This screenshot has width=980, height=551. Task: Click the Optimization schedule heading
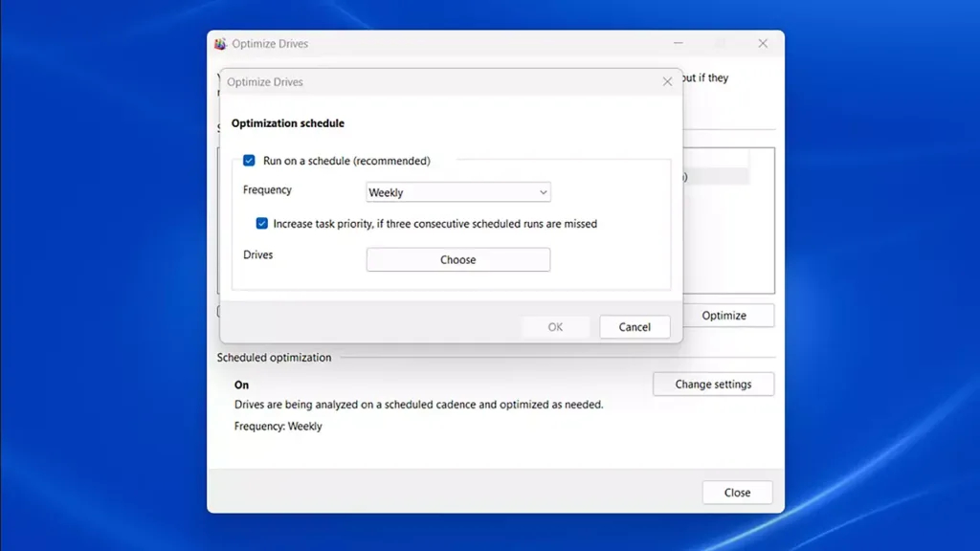coord(287,123)
